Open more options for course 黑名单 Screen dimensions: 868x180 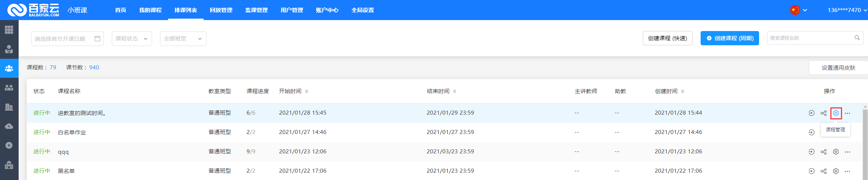848,171
